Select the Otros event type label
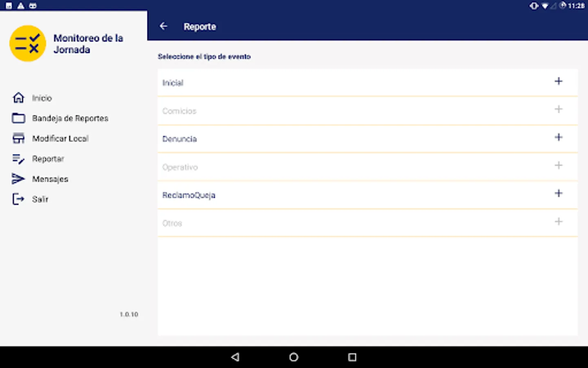This screenshot has width=588, height=368. [172, 223]
